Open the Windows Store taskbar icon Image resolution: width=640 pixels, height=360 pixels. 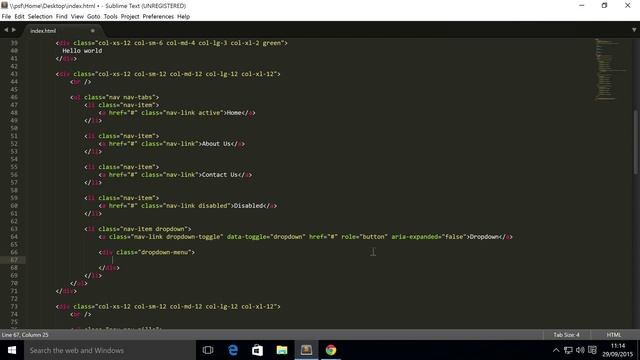(x=257, y=350)
